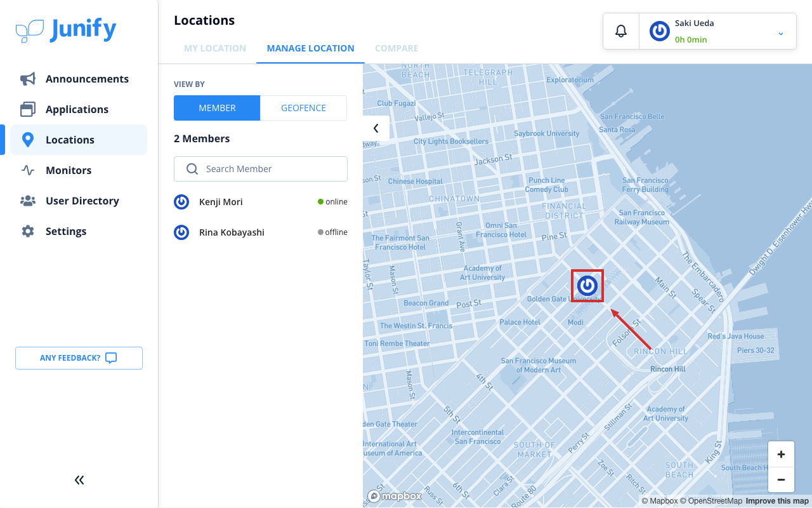
Task: Click Saki Ueda's profile avatar
Action: (x=660, y=31)
